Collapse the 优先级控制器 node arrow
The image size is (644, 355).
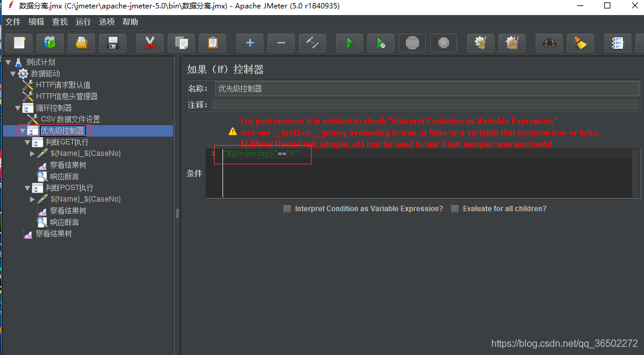[x=23, y=131]
